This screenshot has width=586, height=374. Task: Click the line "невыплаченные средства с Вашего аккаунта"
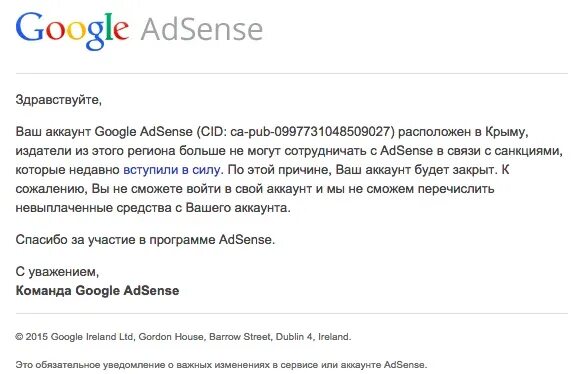click(153, 208)
